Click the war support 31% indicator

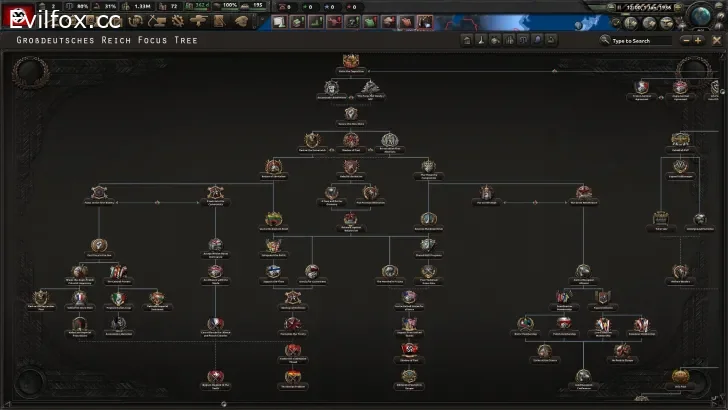tap(108, 7)
